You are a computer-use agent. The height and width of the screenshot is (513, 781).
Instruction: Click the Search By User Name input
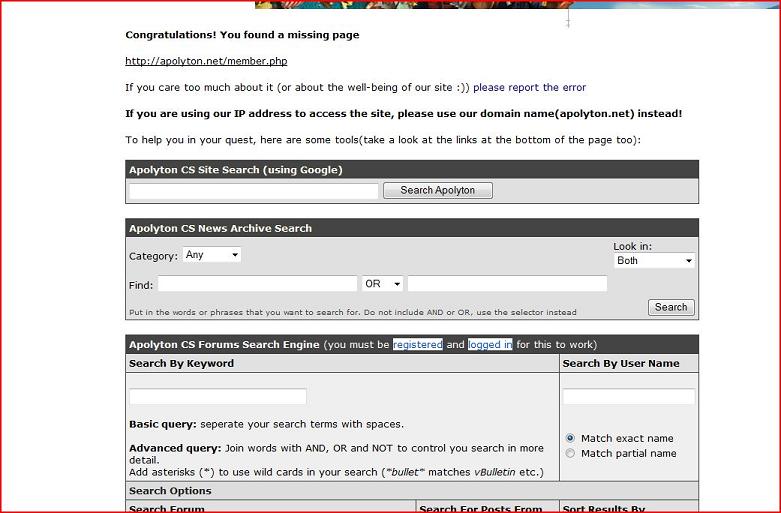coord(628,397)
